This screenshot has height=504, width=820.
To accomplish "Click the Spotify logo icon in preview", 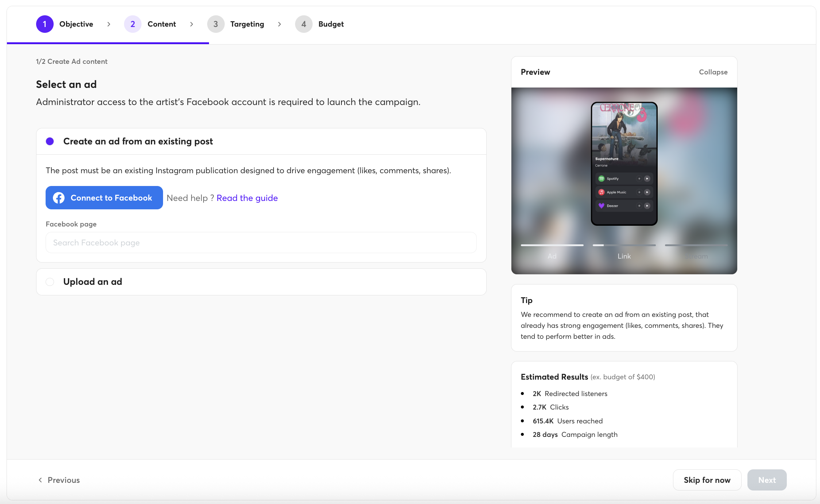I will [x=601, y=179].
